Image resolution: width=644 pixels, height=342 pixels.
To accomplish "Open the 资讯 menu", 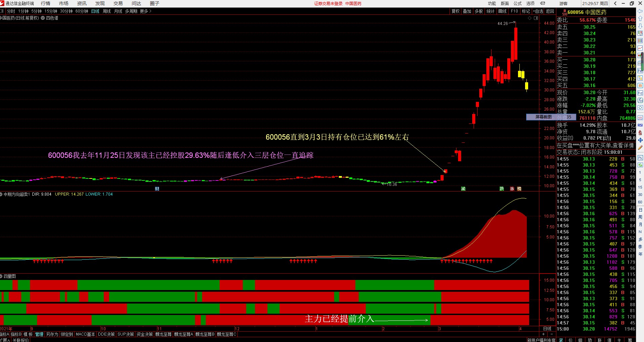I will [82, 3].
